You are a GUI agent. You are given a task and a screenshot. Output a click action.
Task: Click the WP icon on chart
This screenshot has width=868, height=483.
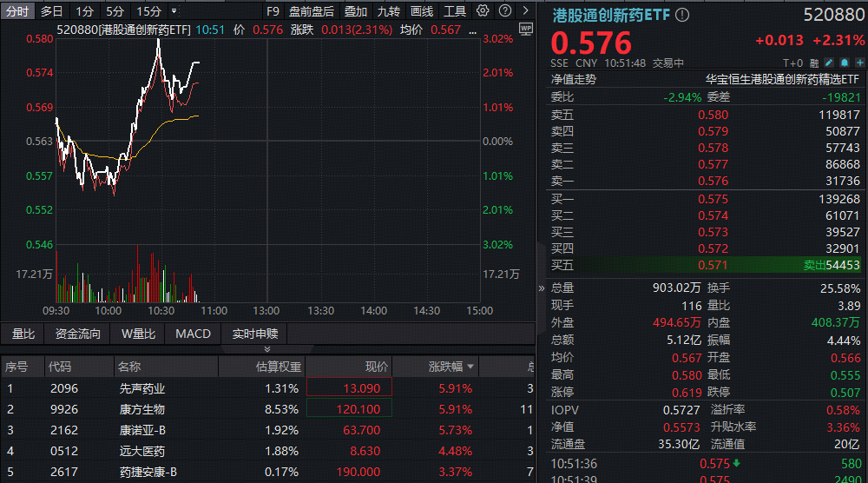526,29
